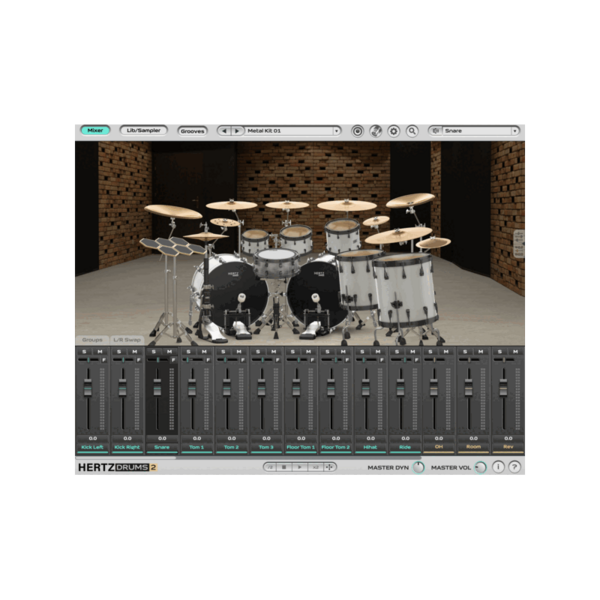Click the left kick drum head

(238, 295)
